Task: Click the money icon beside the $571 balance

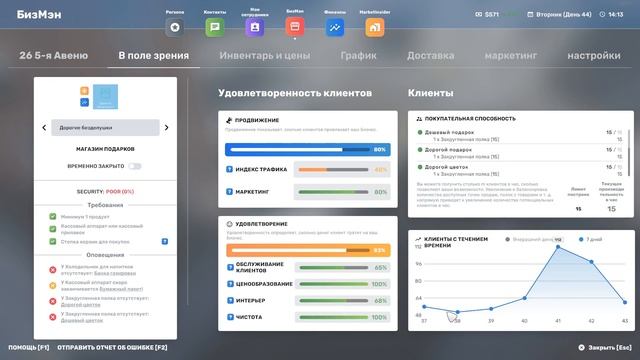Action: point(479,14)
